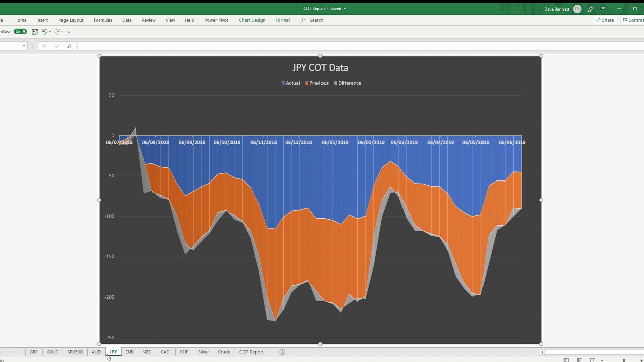Switch to Normal view in status bar
Image resolution: width=644 pixels, height=362 pixels.
pos(566,360)
